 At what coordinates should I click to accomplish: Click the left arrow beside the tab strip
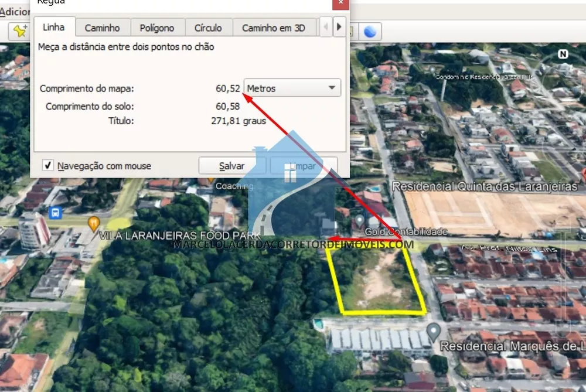pyautogui.click(x=326, y=27)
